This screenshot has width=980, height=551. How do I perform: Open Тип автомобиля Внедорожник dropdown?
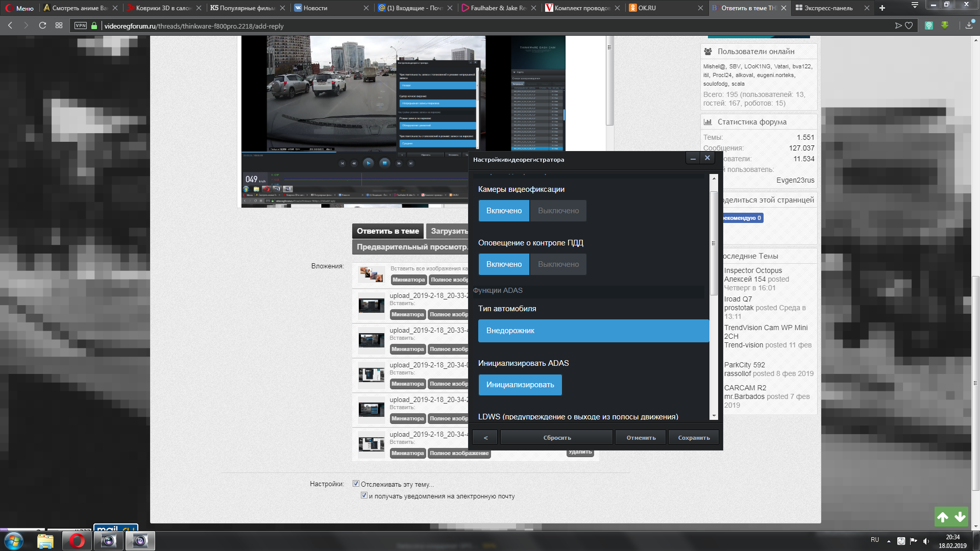click(x=593, y=331)
